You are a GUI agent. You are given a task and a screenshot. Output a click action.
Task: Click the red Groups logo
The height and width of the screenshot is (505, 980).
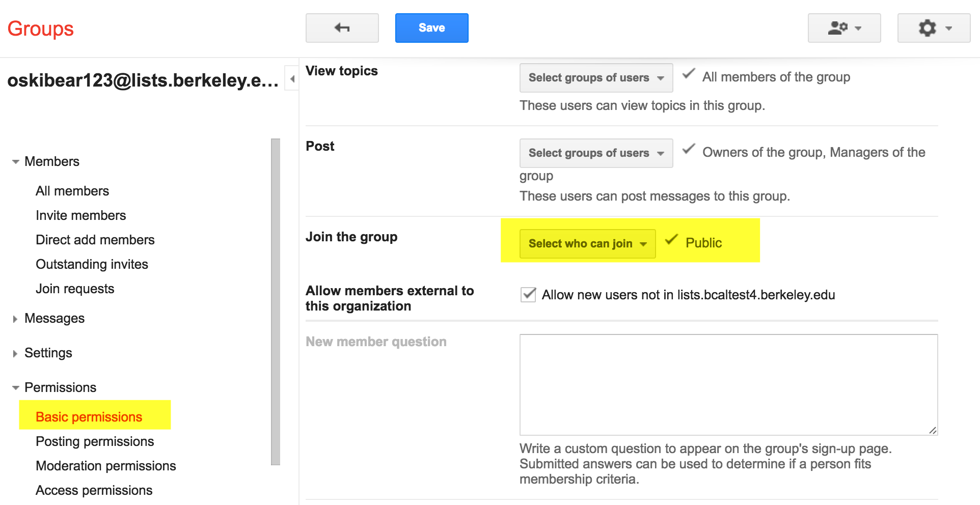40,28
